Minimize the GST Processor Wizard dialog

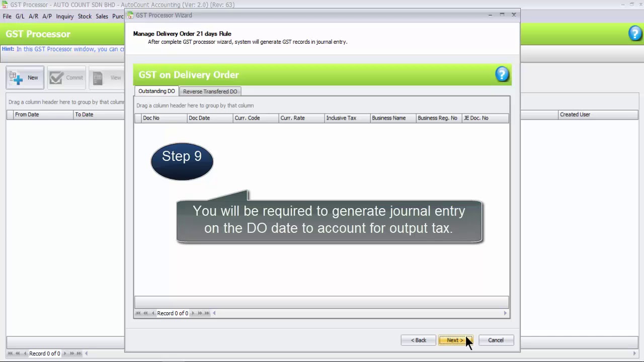point(490,15)
